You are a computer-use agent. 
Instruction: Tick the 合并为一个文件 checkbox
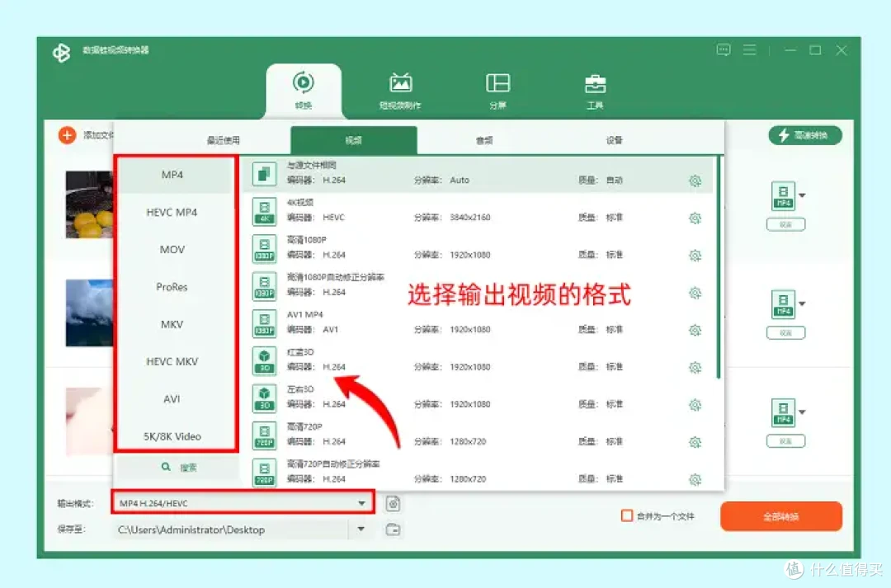pos(627,516)
